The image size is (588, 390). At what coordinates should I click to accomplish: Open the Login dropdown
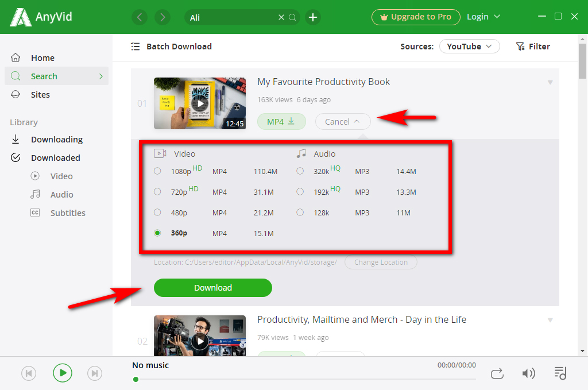[483, 17]
